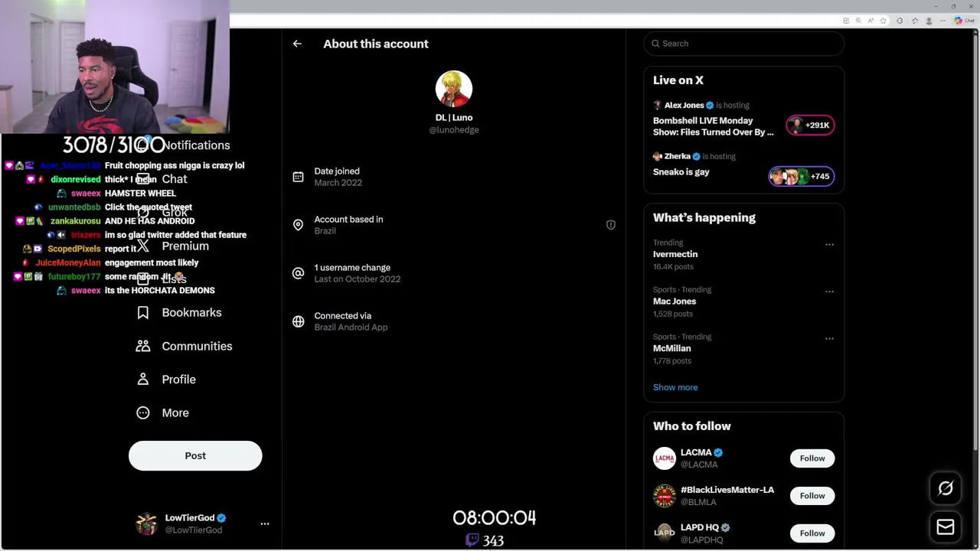
Task: Click the Communities people icon
Action: tap(143, 346)
